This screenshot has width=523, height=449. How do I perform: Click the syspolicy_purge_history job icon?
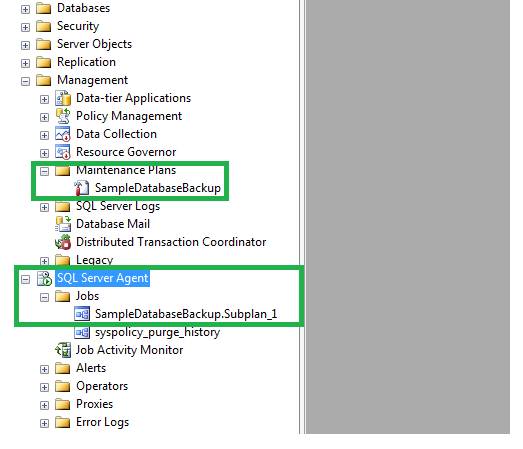coord(82,332)
